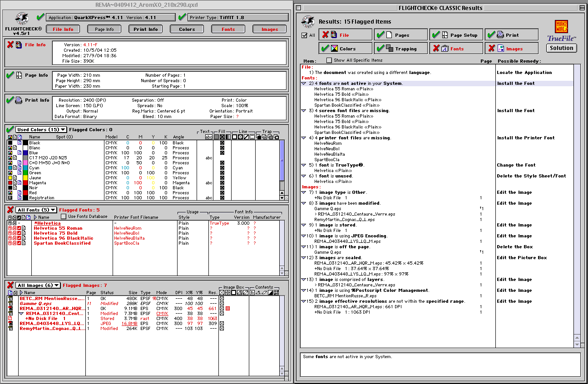Click the Green color swatch

point(25,173)
